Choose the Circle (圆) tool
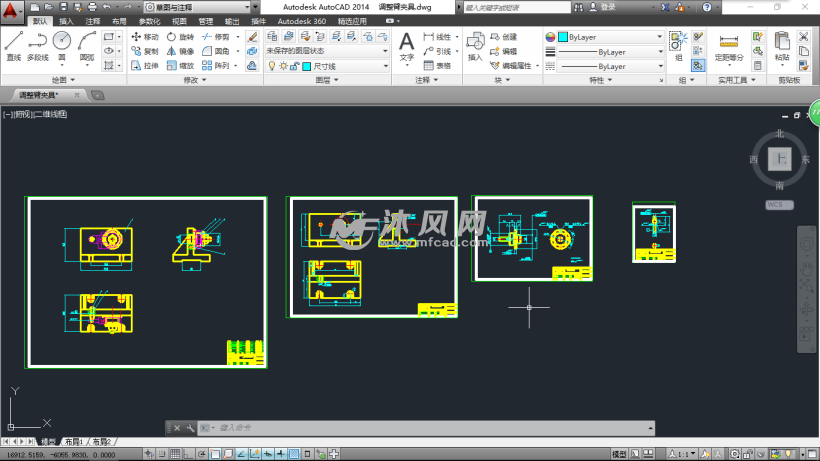The image size is (820, 461). point(62,46)
